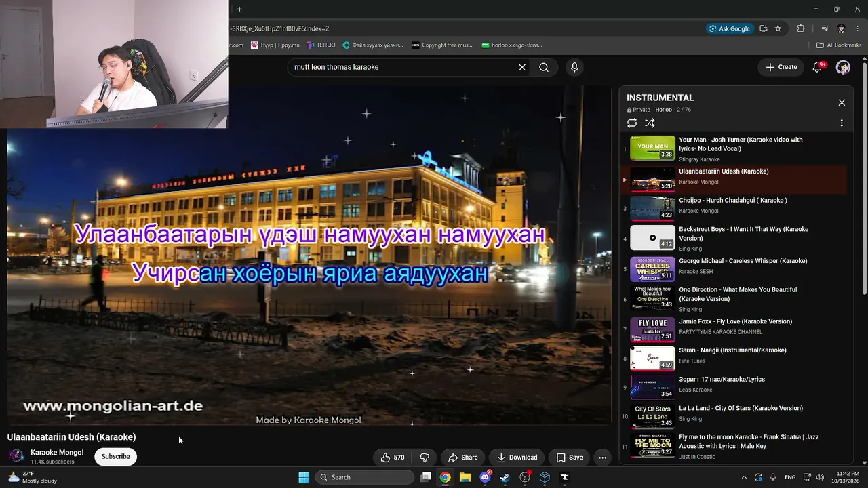Open the YouTube account avatar menu
Viewport: 868px width, 488px height.
click(x=843, y=67)
